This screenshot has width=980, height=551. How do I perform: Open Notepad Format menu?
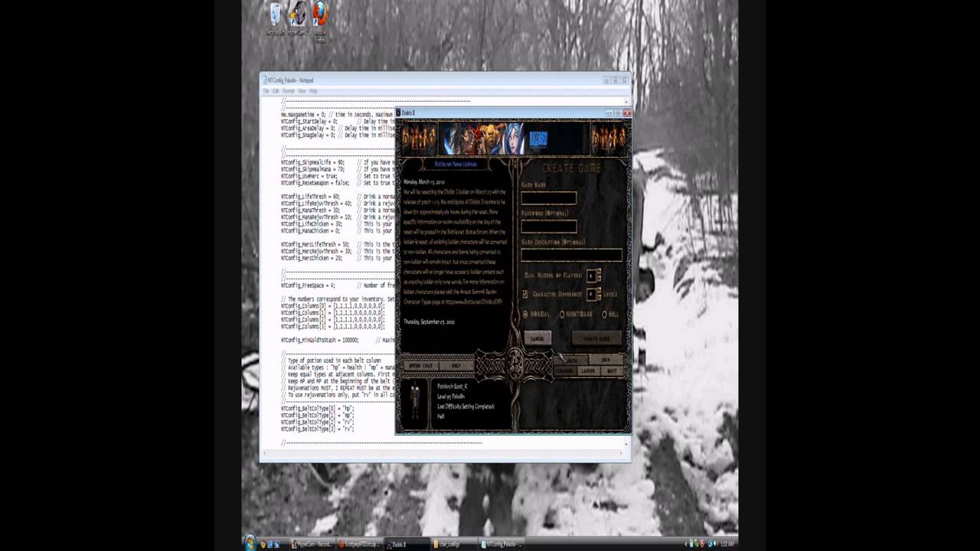point(289,91)
